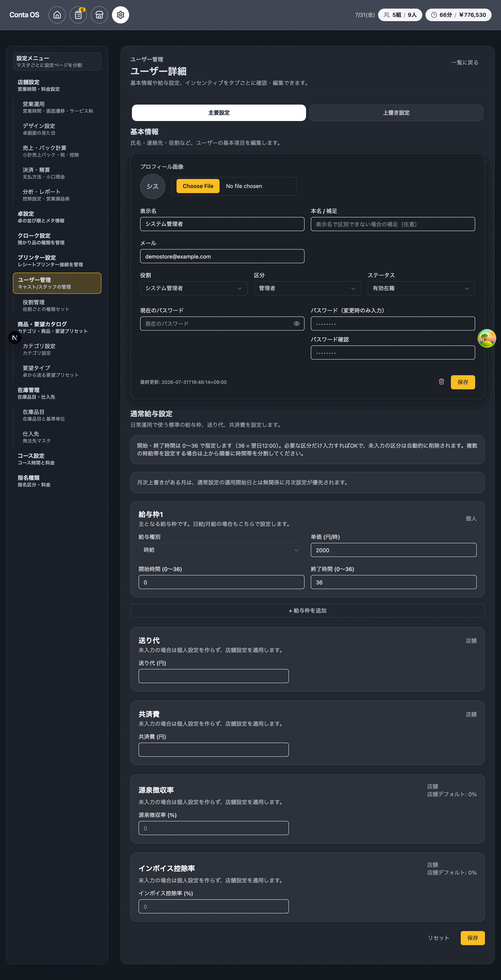Open 在庫管理 in sidebar
Screen dimensions: 501x980
pos(57,393)
